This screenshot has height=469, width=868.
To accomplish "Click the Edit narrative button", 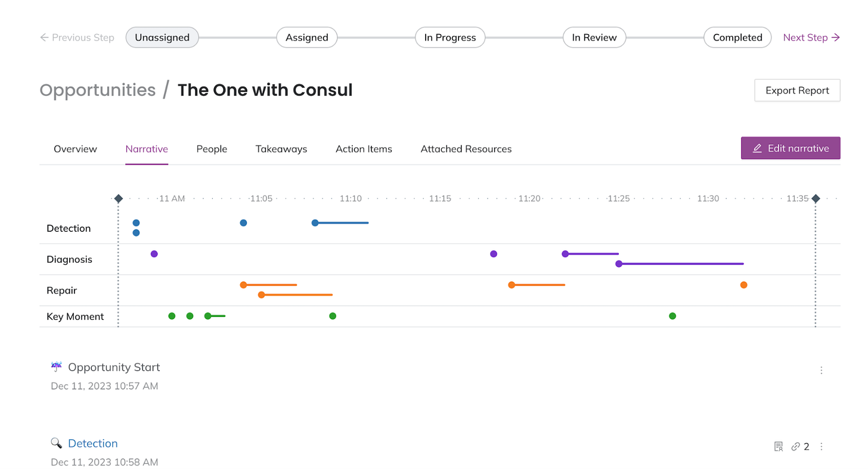I will (790, 148).
